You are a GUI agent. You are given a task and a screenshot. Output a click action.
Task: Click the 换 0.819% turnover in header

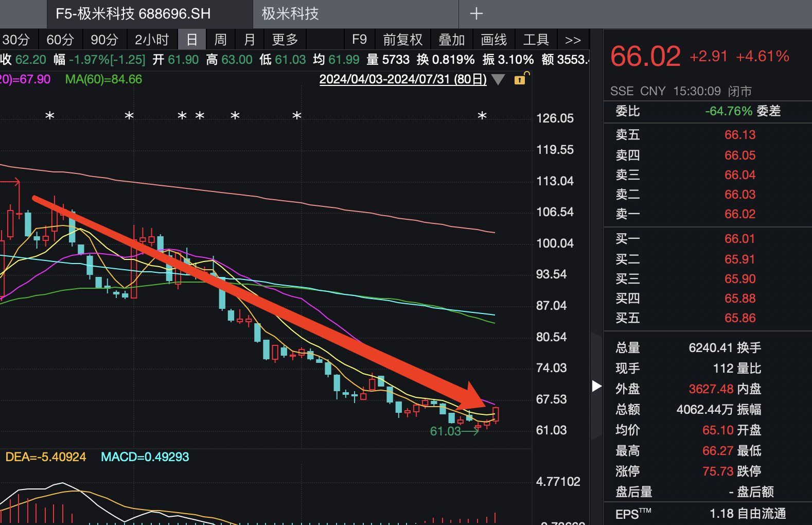coord(446,60)
